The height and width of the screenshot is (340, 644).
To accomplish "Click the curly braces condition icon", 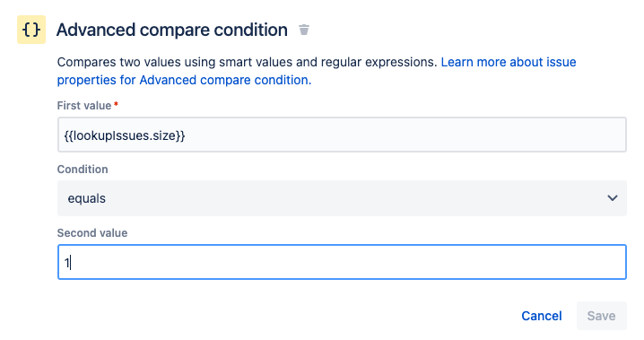I will click(x=31, y=30).
